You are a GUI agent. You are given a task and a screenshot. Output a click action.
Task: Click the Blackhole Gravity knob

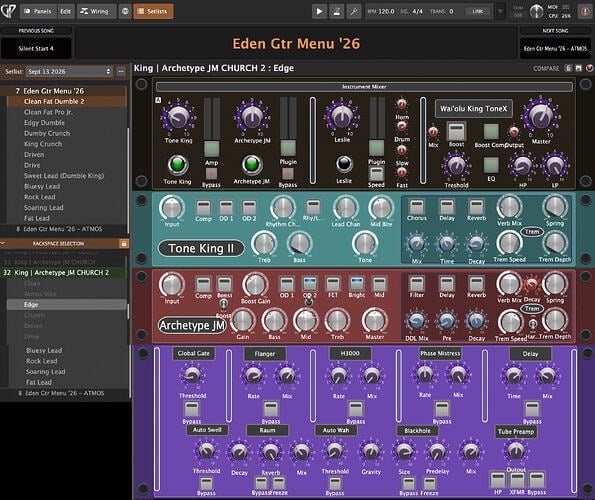point(371,451)
